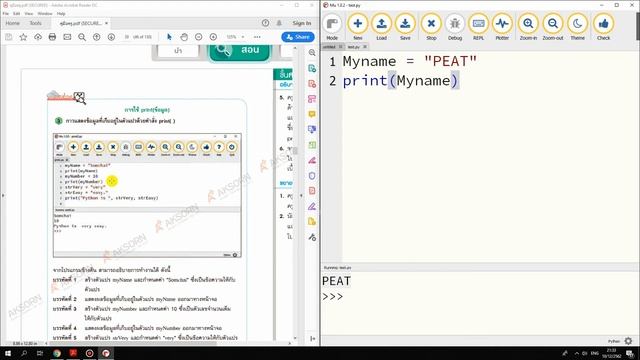Click zoom in plus in Acrobat toolbar
The height and width of the screenshot is (360, 640).
pos(213,37)
